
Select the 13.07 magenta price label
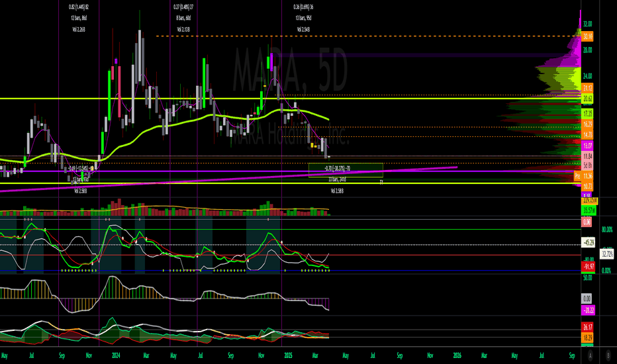click(587, 146)
